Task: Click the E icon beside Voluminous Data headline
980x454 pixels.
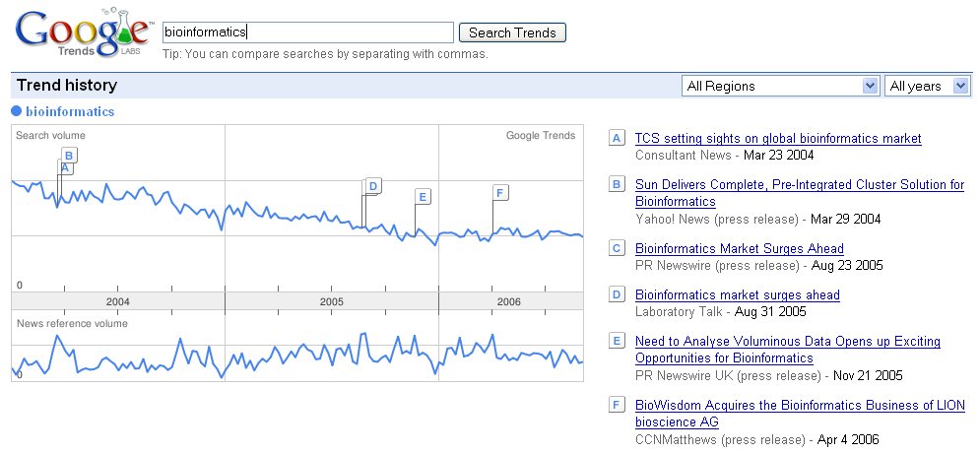Action: coord(618,341)
